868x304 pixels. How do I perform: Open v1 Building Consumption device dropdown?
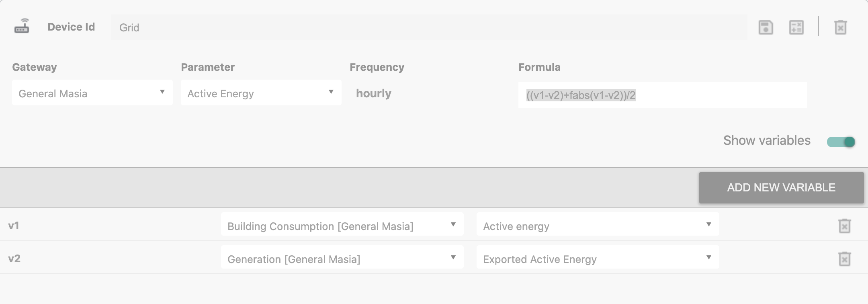pyautogui.click(x=342, y=224)
